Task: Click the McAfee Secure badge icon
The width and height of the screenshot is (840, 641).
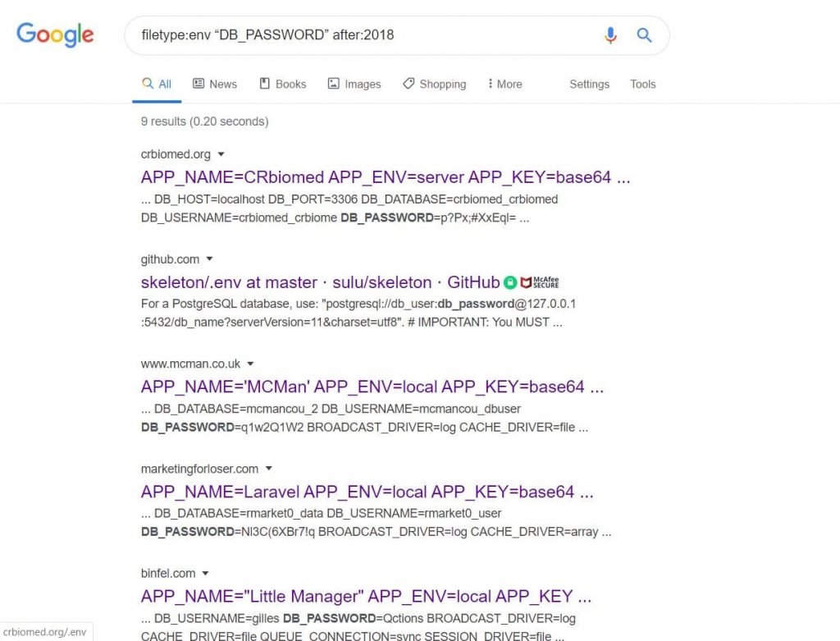Action: (540, 282)
